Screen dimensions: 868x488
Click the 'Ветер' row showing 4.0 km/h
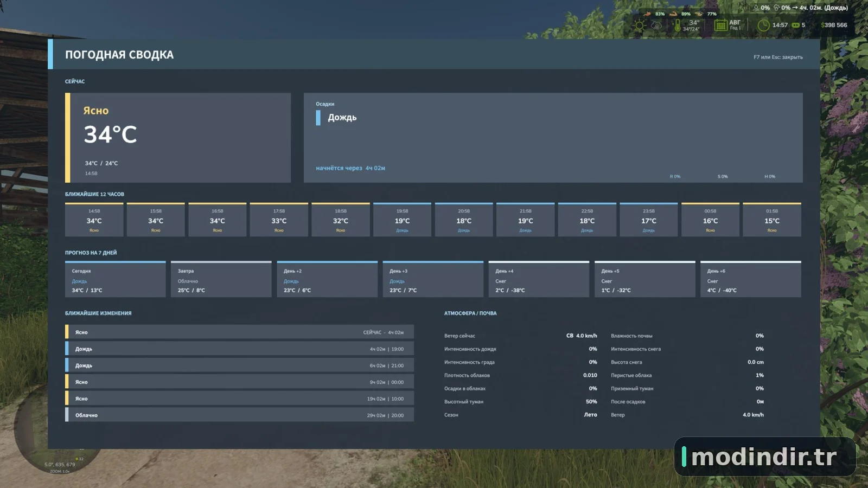(687, 415)
